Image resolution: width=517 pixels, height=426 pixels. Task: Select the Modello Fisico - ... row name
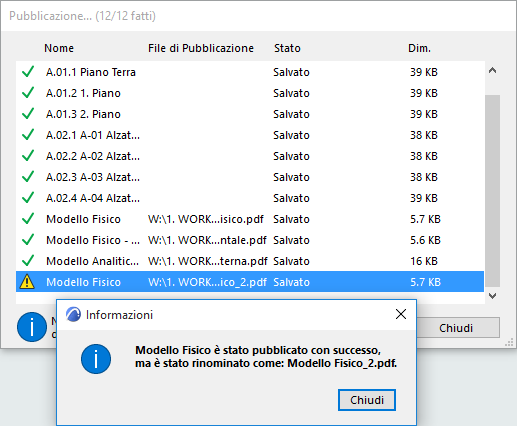pyautogui.click(x=93, y=240)
